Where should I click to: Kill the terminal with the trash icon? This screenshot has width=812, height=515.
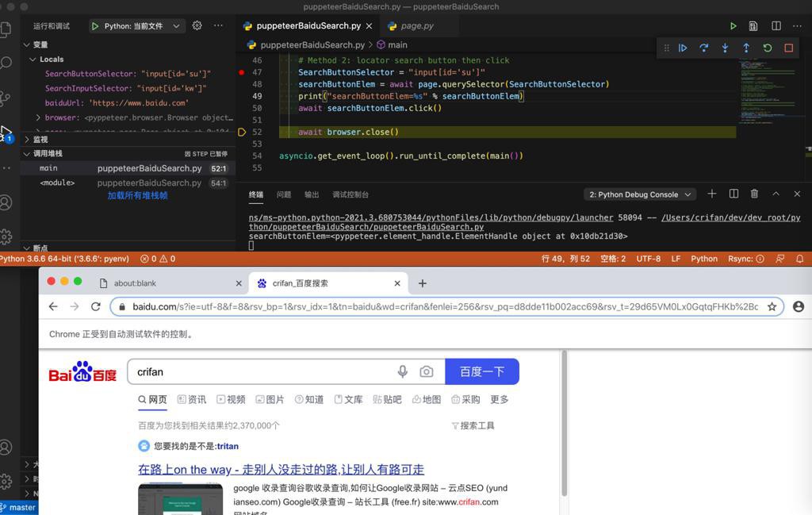click(755, 194)
